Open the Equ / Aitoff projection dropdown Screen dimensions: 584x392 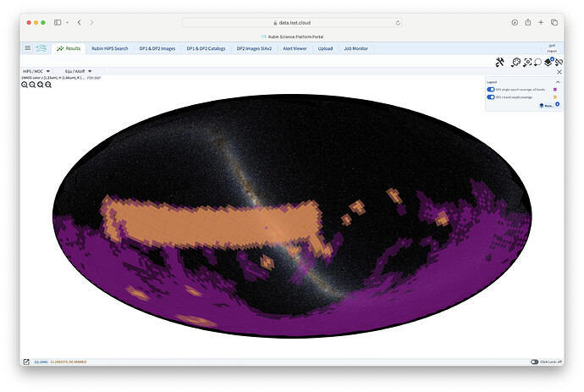tap(78, 71)
